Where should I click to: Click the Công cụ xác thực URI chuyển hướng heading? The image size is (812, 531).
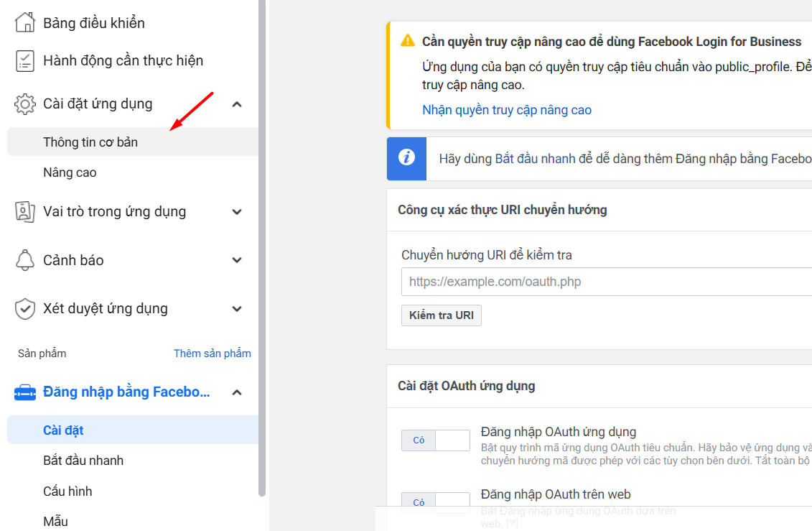click(x=503, y=210)
